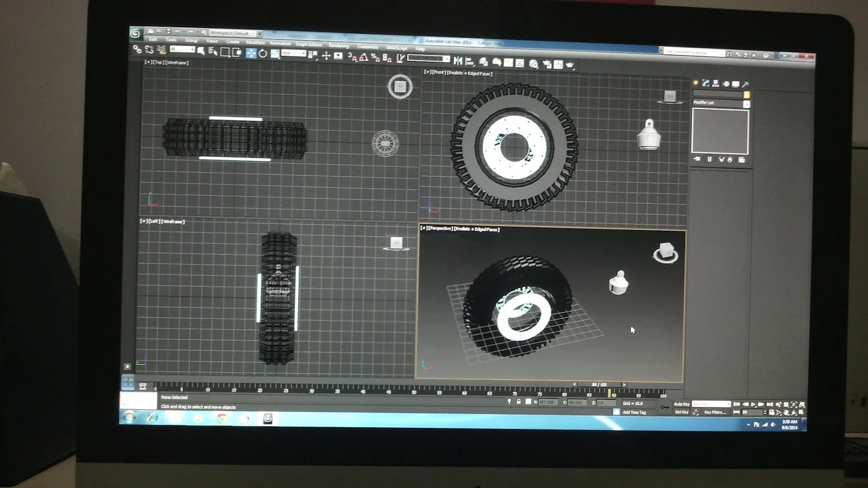Open the 3ds Max application menu logo
This screenshot has height=488, width=868.
(x=136, y=34)
